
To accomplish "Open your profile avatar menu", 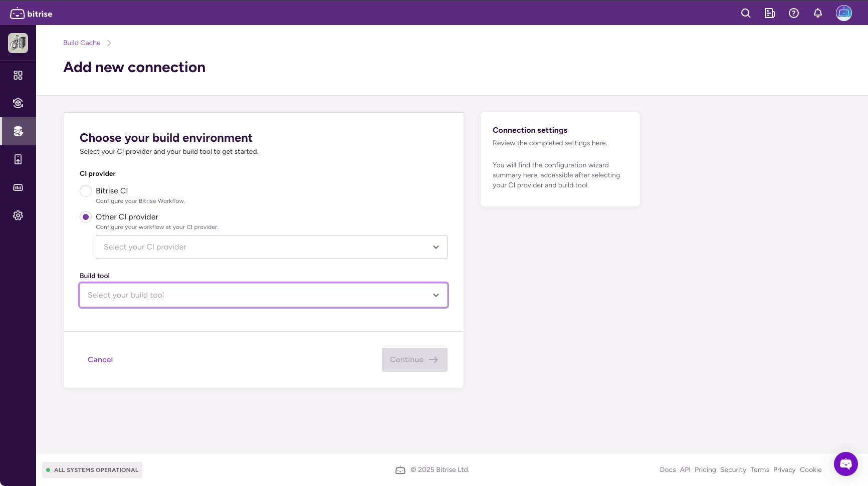I will tap(844, 13).
